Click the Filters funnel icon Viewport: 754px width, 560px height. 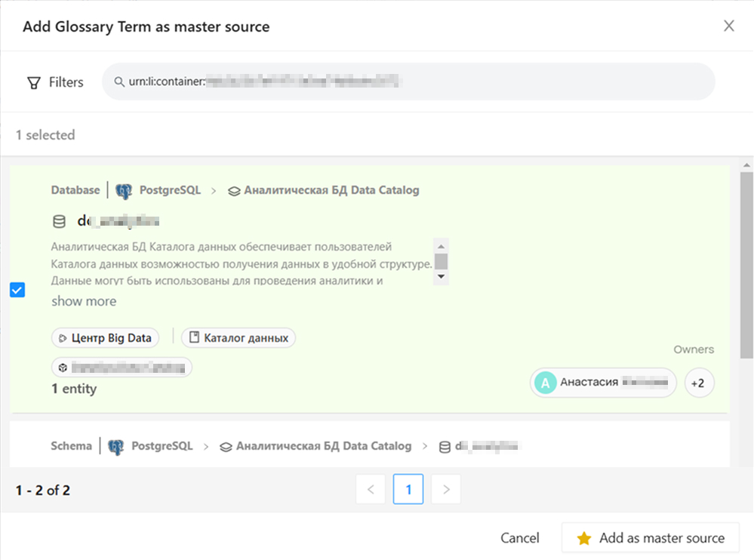point(34,82)
